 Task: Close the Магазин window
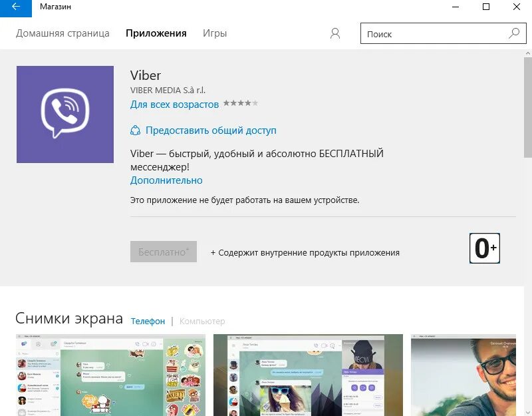click(517, 7)
